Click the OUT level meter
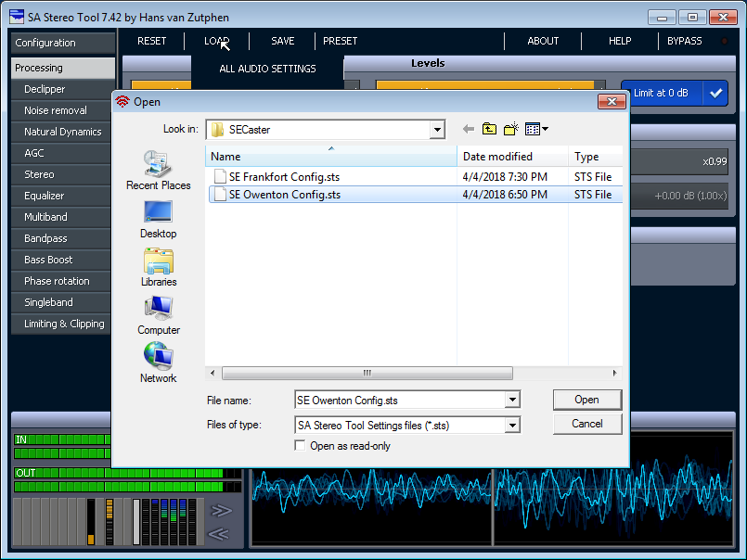 click(127, 480)
